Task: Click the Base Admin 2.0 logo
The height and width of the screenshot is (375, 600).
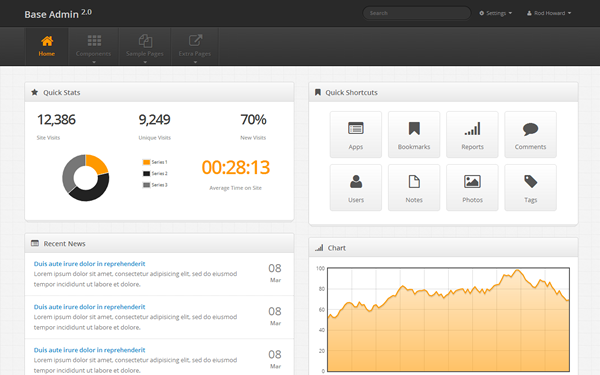Action: coord(58,14)
